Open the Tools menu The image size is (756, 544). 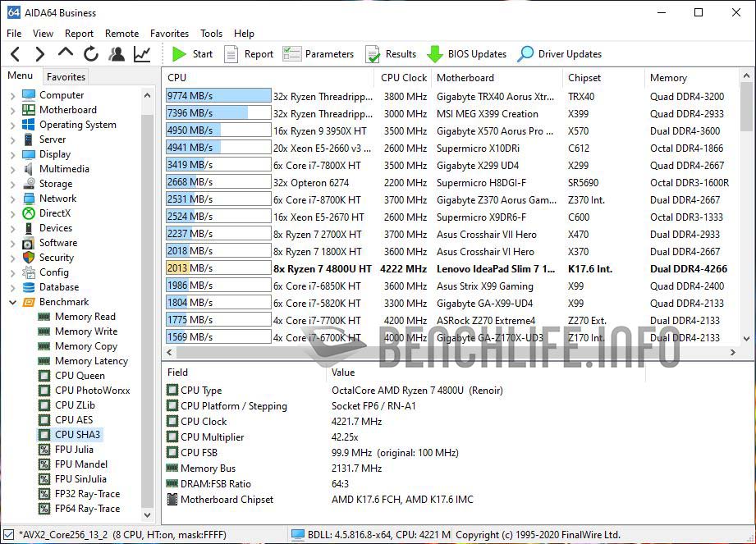click(x=211, y=34)
